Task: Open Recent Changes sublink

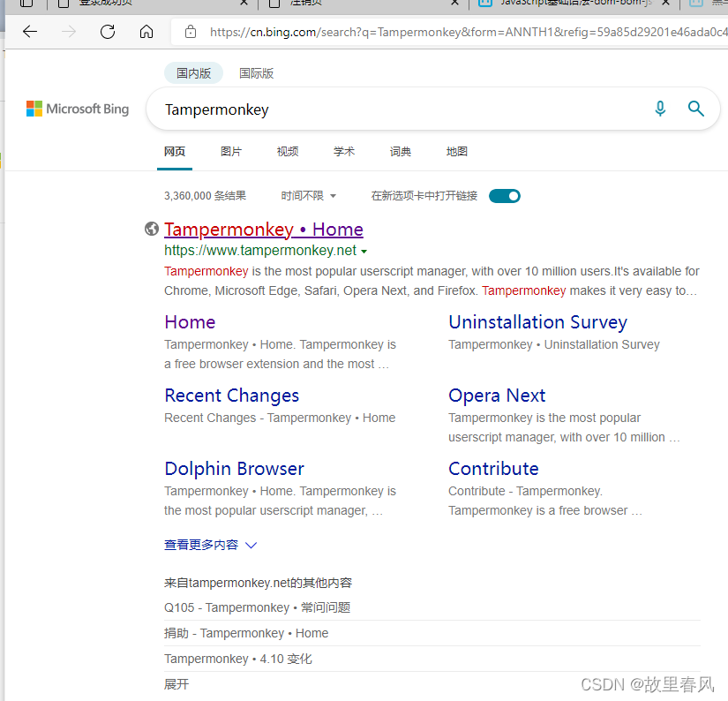Action: 232,396
